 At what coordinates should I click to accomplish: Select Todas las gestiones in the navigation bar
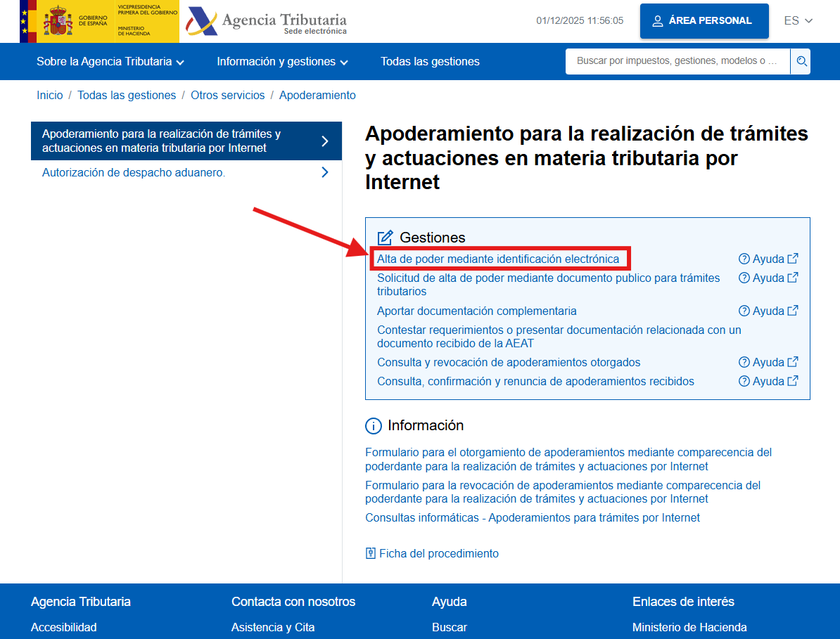tap(430, 61)
